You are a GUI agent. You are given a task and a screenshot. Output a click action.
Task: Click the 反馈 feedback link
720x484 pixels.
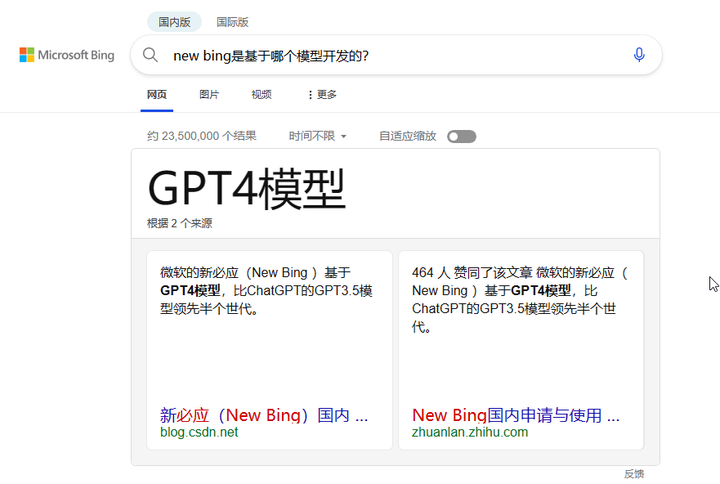click(x=634, y=474)
